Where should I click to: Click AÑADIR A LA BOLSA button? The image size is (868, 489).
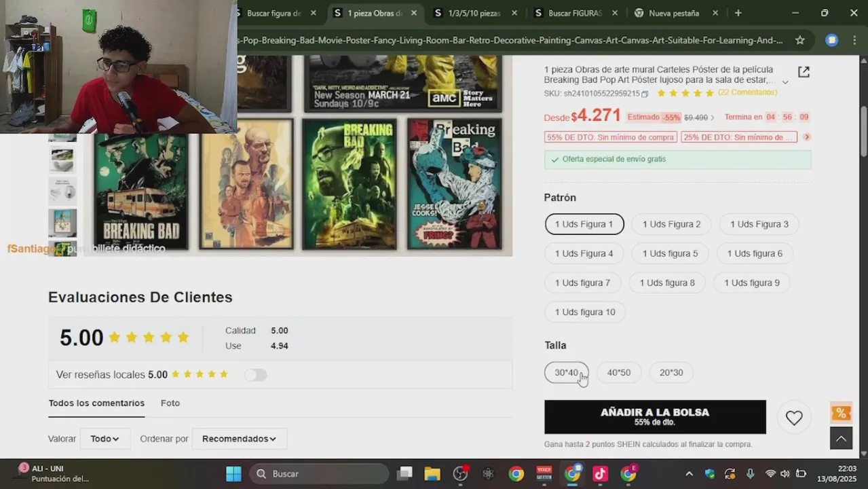(x=655, y=417)
